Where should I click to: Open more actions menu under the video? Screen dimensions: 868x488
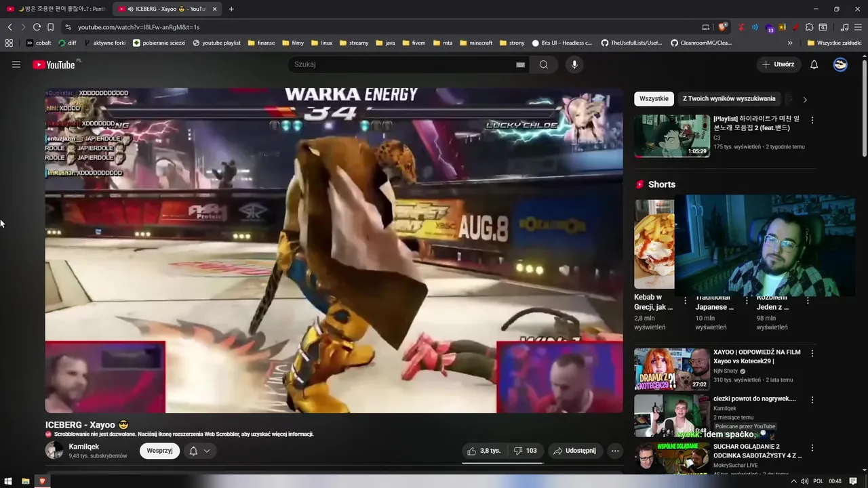(x=615, y=451)
